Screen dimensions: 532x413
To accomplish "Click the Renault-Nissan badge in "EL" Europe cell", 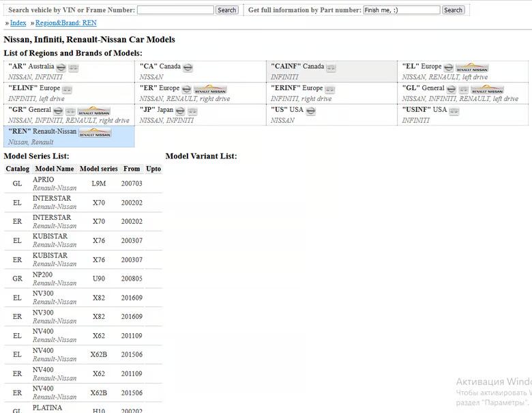I will 472,68.
